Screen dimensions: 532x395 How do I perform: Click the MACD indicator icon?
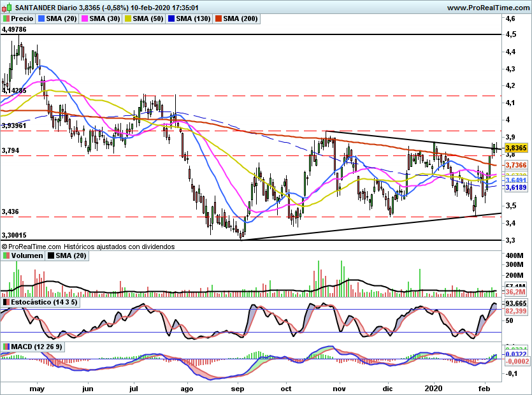coord(6,347)
